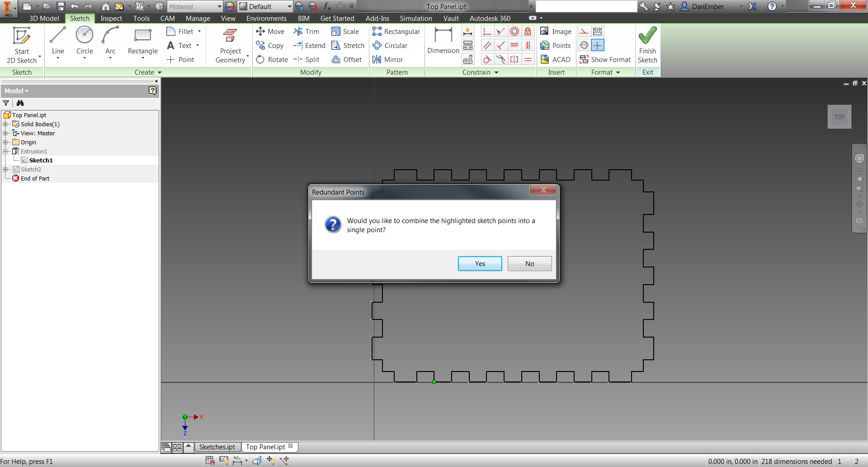Click the search input field in title bar

click(586, 6)
